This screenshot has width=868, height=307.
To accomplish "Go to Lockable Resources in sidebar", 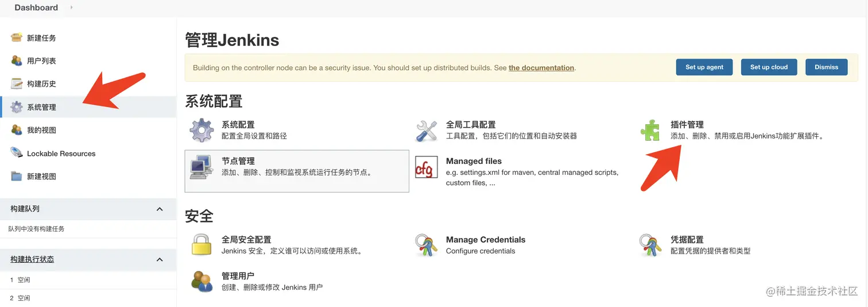I will click(61, 153).
